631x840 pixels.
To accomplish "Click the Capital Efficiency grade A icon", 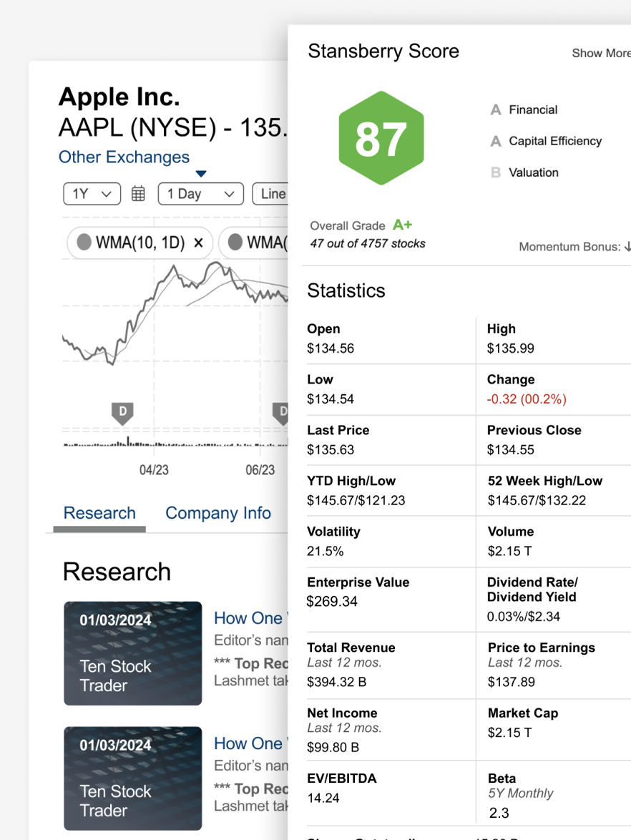I will pyautogui.click(x=496, y=141).
